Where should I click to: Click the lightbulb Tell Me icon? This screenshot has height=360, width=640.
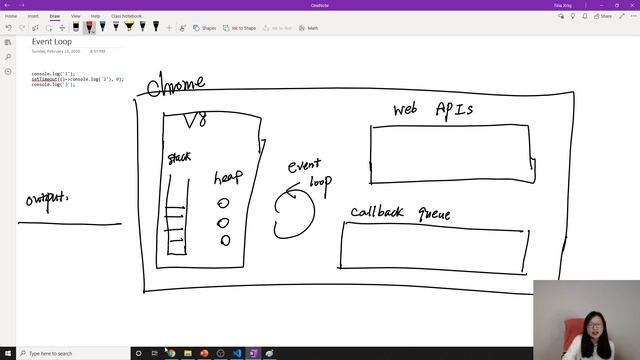click(x=573, y=16)
